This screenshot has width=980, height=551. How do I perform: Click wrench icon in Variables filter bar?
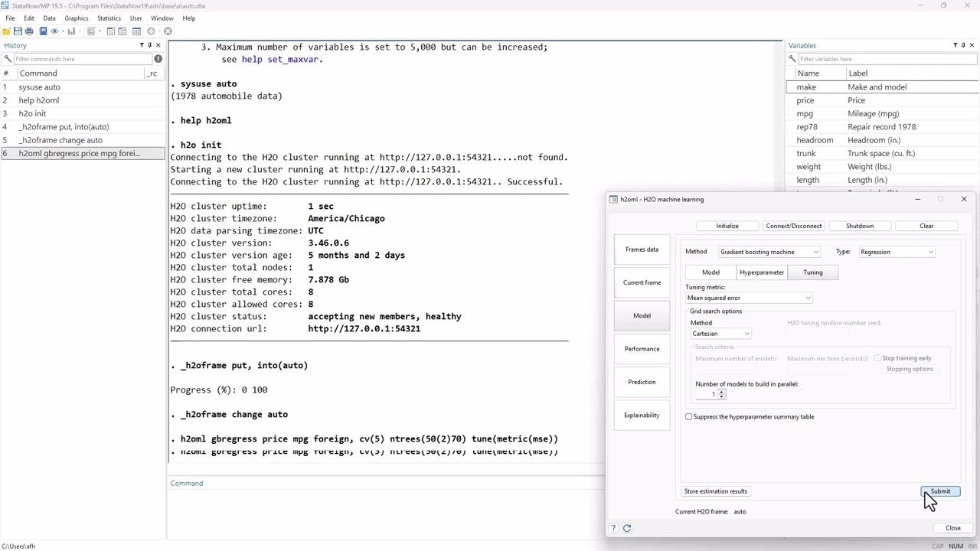[x=792, y=59]
